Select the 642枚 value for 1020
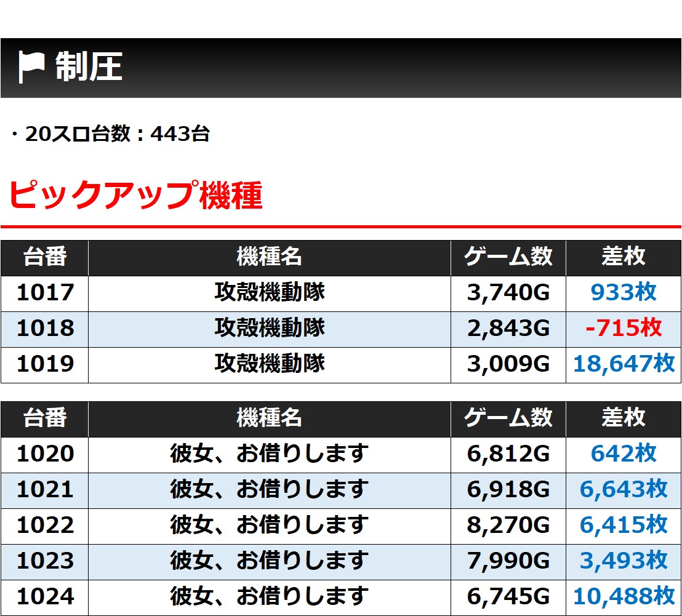 point(624,454)
